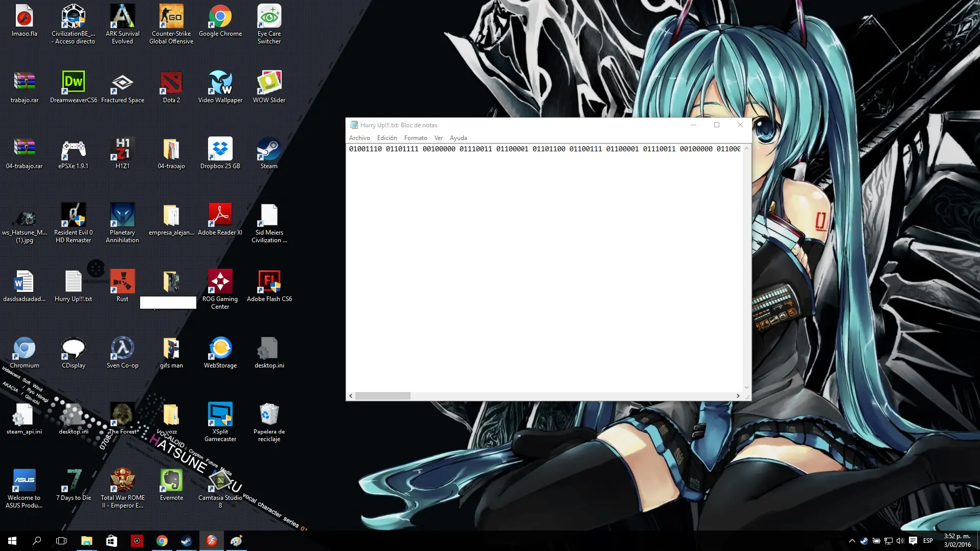The height and width of the screenshot is (551, 980).
Task: Select Resident Evil 0 HD Remaster icon
Action: (x=74, y=223)
